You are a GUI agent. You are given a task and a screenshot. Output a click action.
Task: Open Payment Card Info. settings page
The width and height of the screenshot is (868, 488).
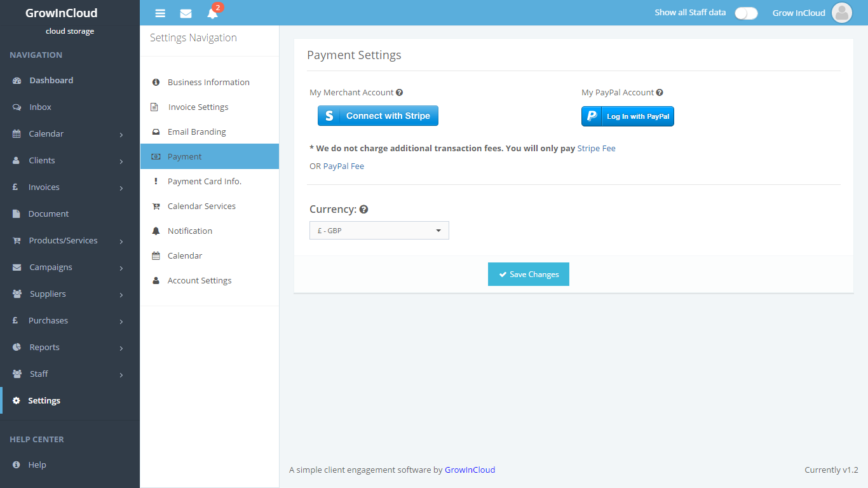point(204,182)
